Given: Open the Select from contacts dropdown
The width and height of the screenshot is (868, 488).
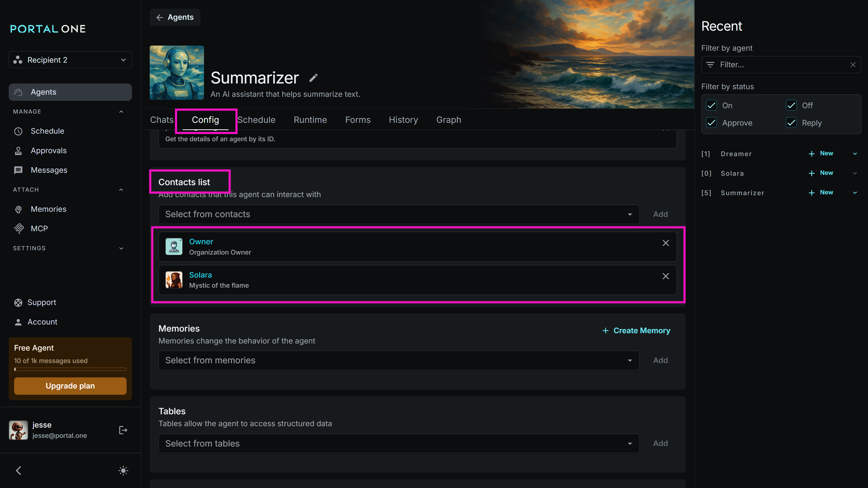Looking at the screenshot, I should (x=398, y=214).
